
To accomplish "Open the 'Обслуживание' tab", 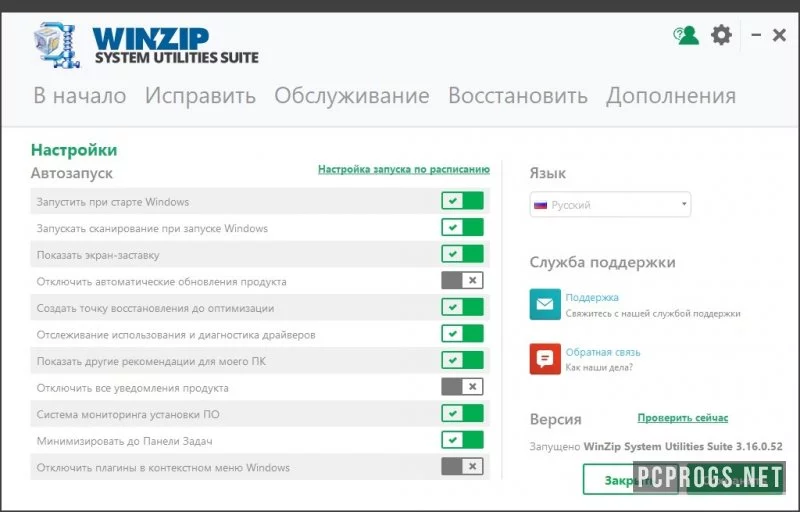I will coord(352,96).
